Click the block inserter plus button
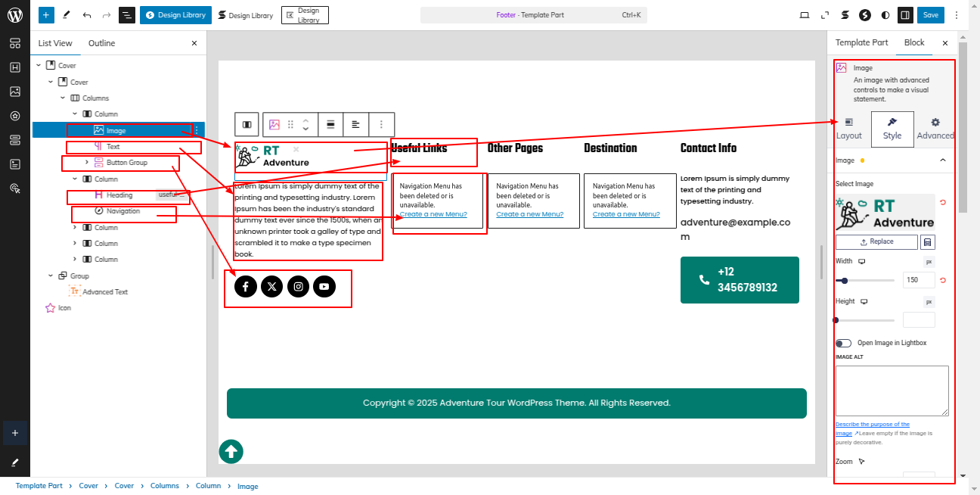Screen dimensions: 980x495 click(x=47, y=15)
